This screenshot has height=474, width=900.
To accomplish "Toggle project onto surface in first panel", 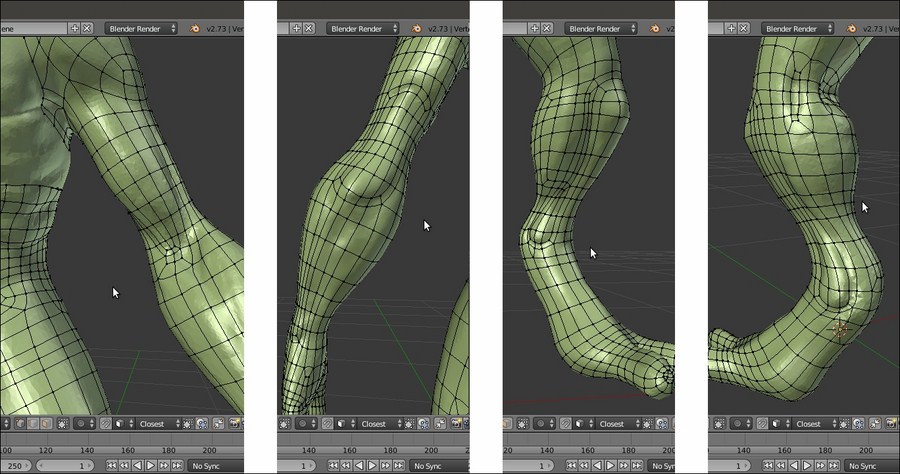I will (203, 424).
